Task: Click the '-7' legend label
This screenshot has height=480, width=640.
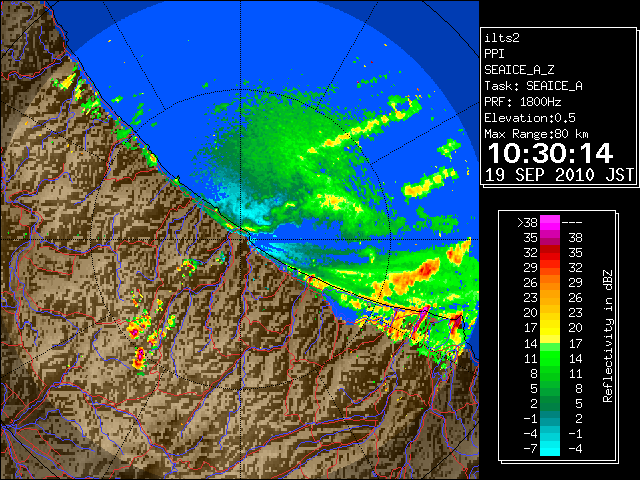Action: [530, 449]
